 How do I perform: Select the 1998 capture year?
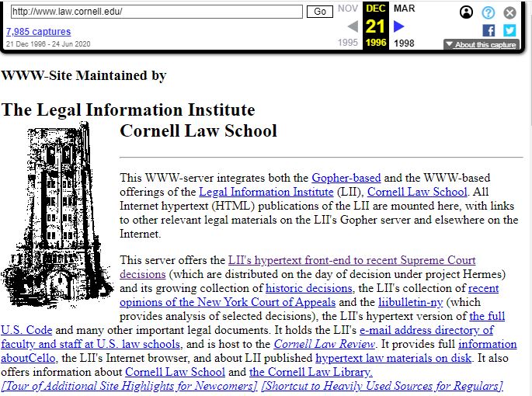(404, 43)
